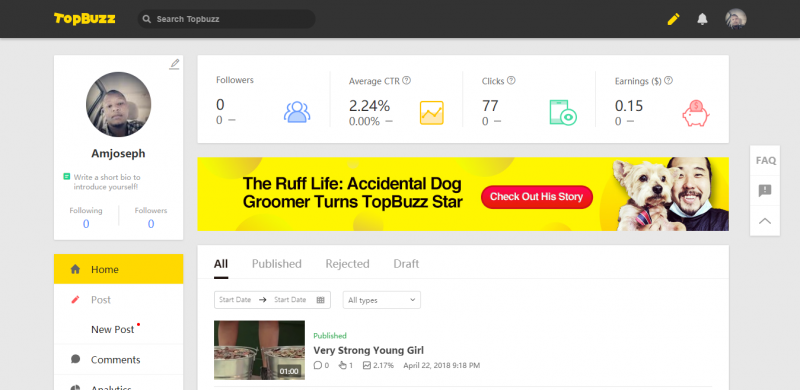Click the 2.24% Average CTR value

point(369,106)
